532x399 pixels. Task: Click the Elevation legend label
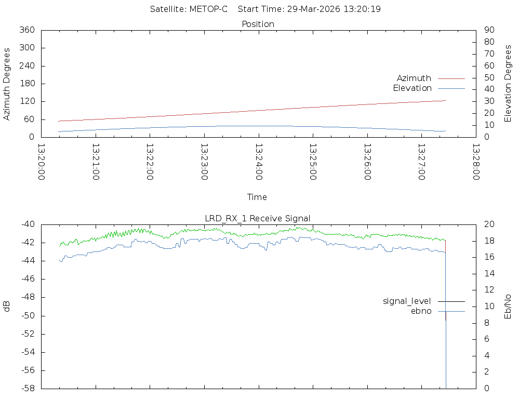[x=412, y=88]
